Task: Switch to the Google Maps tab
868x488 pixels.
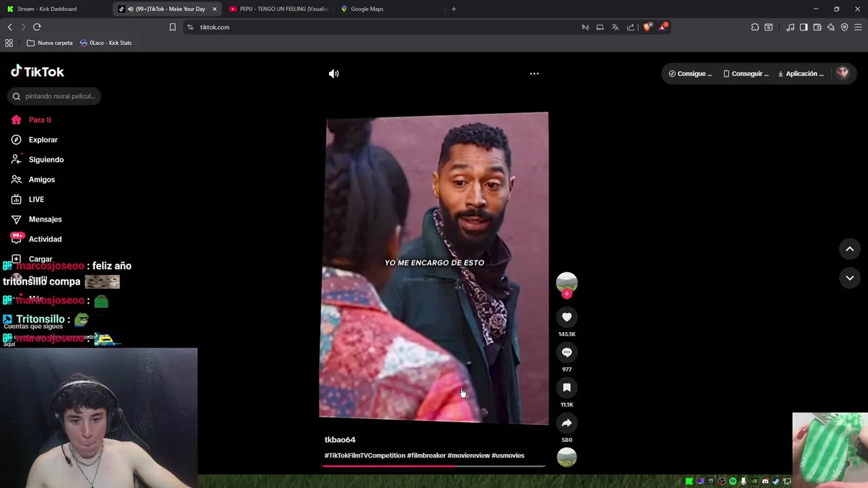Action: [389, 9]
